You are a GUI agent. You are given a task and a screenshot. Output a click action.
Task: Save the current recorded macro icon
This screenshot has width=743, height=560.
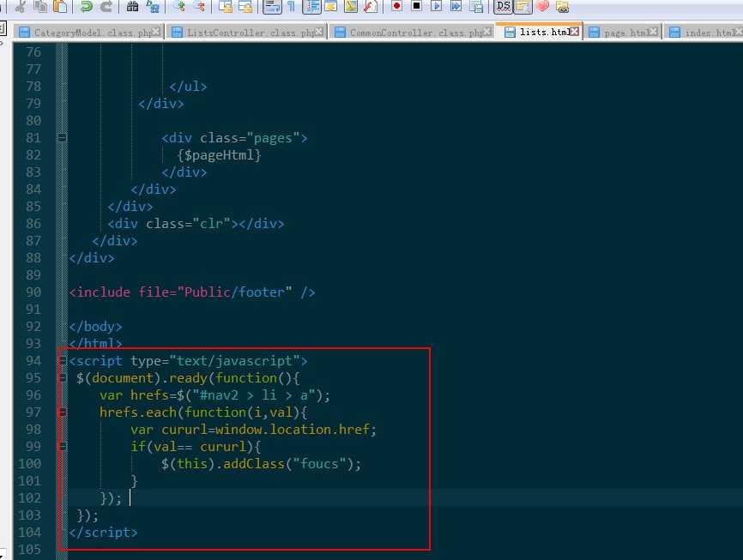point(476,7)
